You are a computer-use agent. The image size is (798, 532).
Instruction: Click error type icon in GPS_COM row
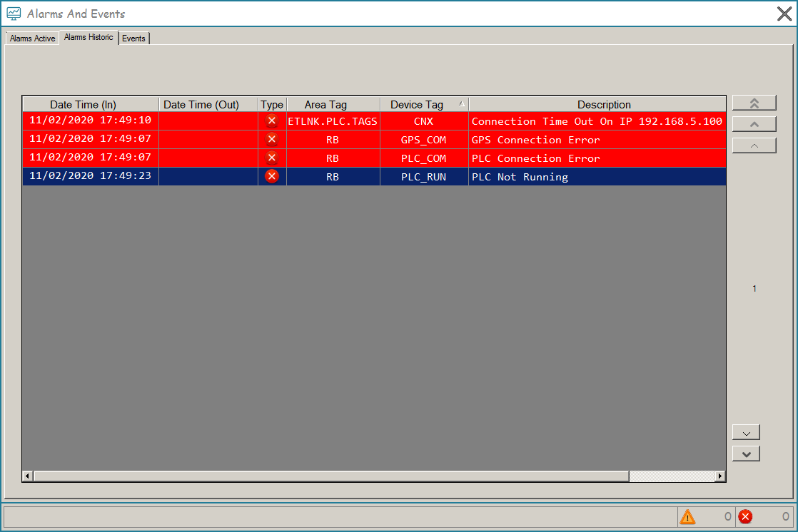point(272,139)
